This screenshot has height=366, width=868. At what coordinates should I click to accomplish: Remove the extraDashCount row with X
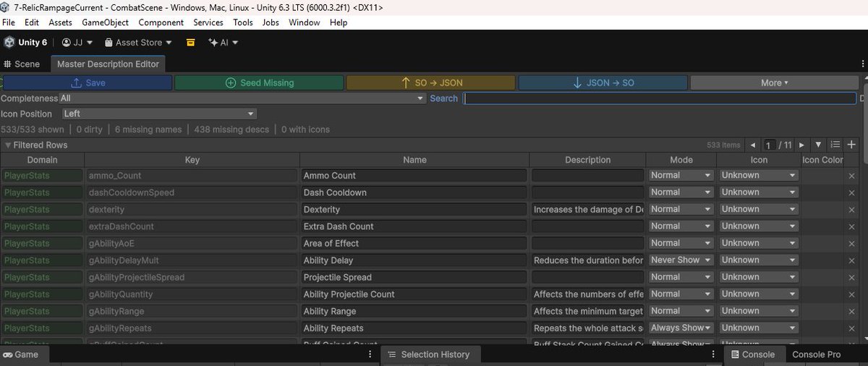851,226
